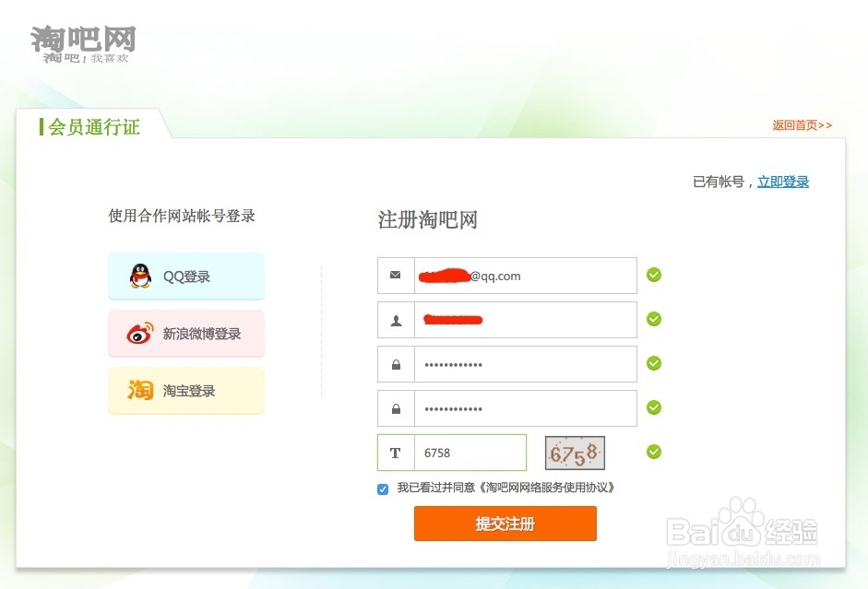The image size is (868, 589).
Task: Focus the username input field
Action: (x=526, y=320)
